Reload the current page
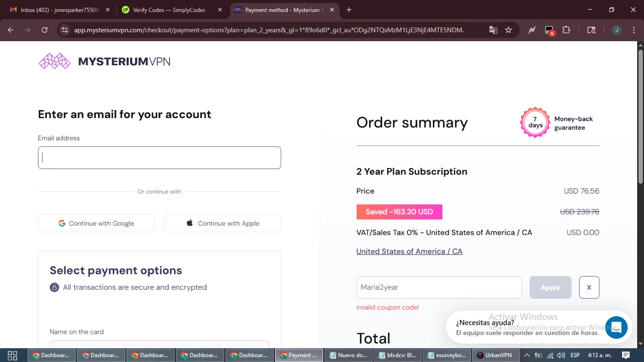Viewport: 644px width, 362px height. (x=45, y=30)
